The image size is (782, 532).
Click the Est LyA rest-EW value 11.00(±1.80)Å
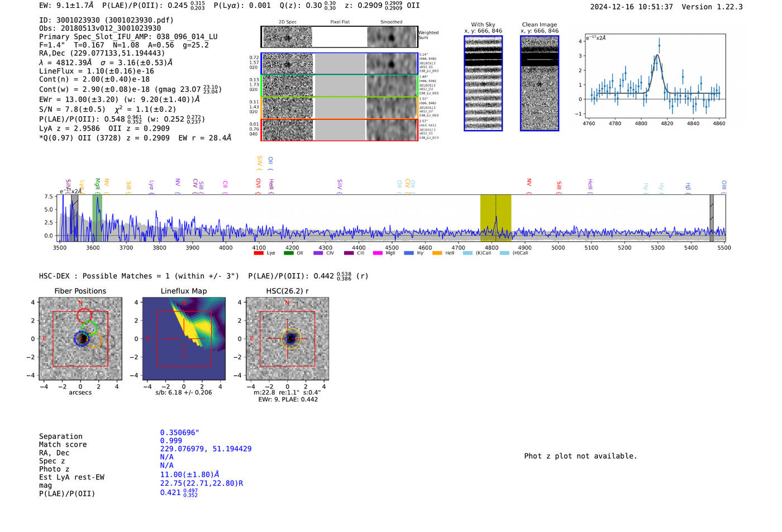(190, 475)
